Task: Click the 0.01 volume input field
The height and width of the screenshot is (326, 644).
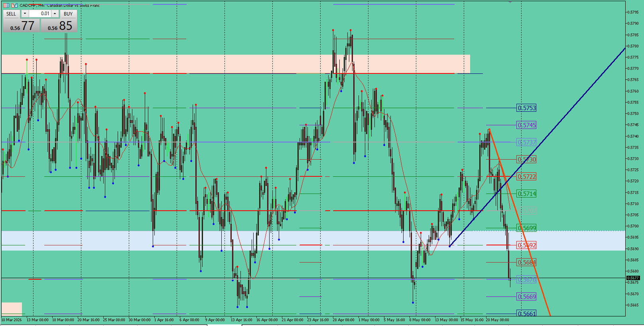Action: [40, 14]
